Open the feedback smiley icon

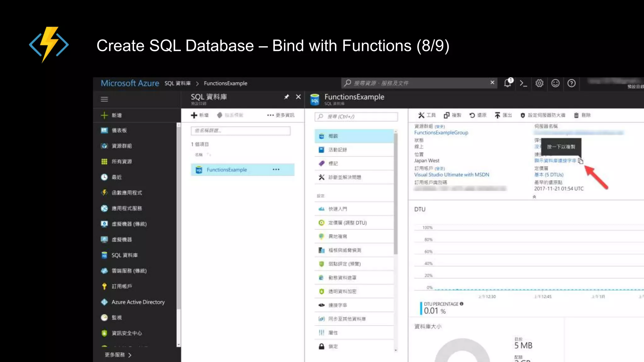coord(555,83)
